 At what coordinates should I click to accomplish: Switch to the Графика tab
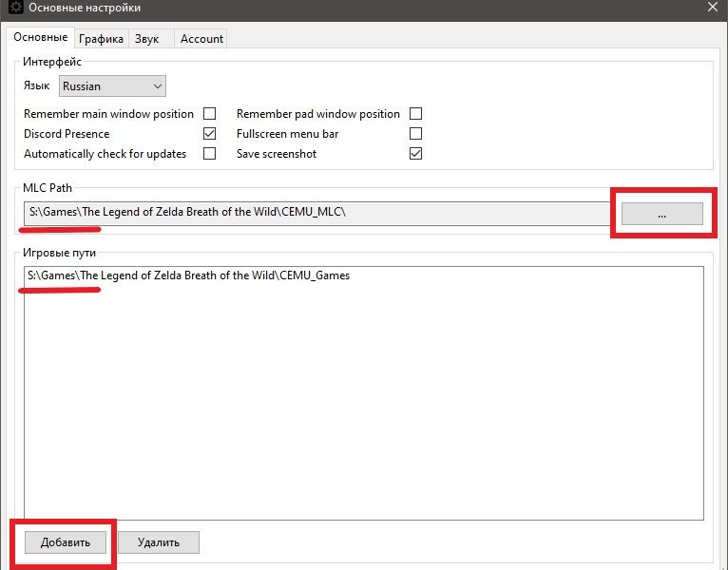101,38
